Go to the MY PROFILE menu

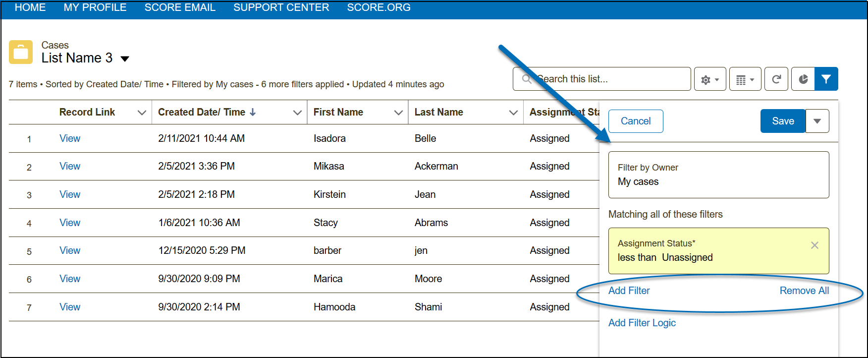point(95,7)
